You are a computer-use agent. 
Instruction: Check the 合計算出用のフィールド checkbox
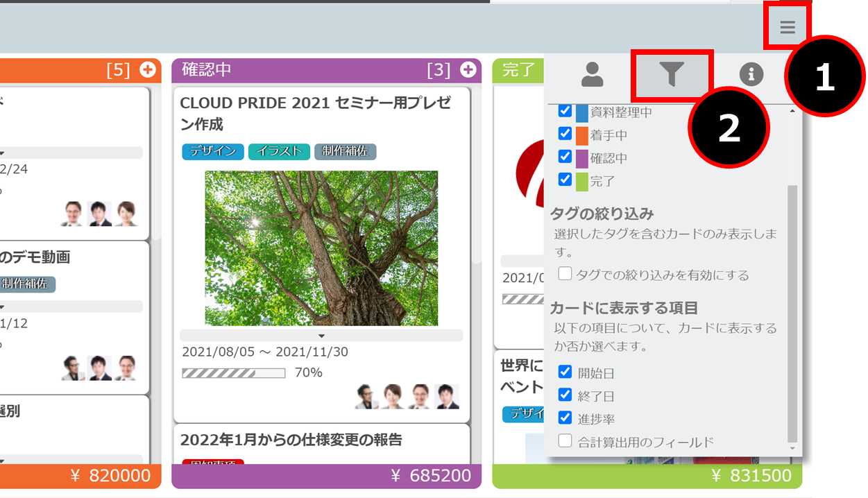pyautogui.click(x=565, y=441)
